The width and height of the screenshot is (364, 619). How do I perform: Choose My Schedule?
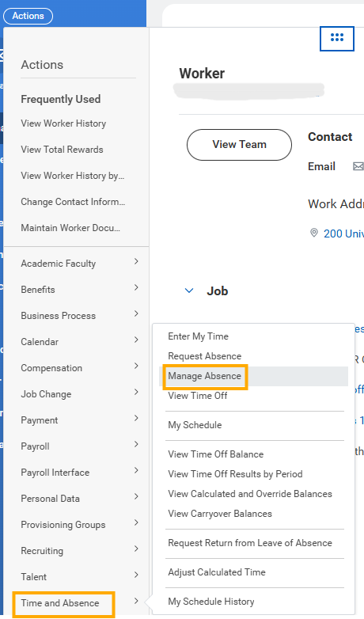[195, 425]
